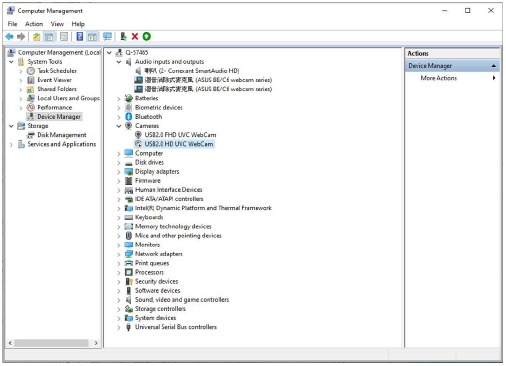
Task: Click the Update driver toolbar icon
Action: coord(123,36)
